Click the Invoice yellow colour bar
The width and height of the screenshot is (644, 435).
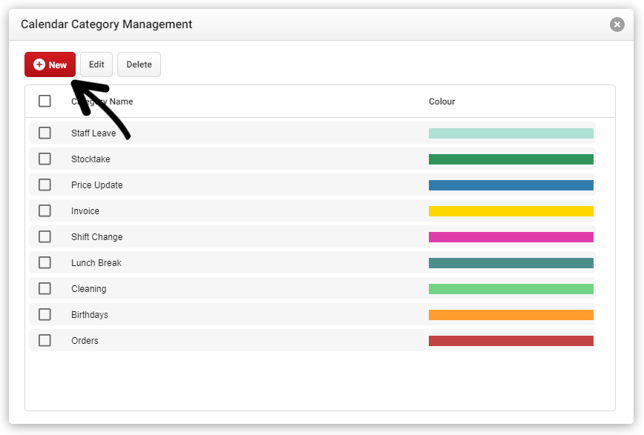511,211
